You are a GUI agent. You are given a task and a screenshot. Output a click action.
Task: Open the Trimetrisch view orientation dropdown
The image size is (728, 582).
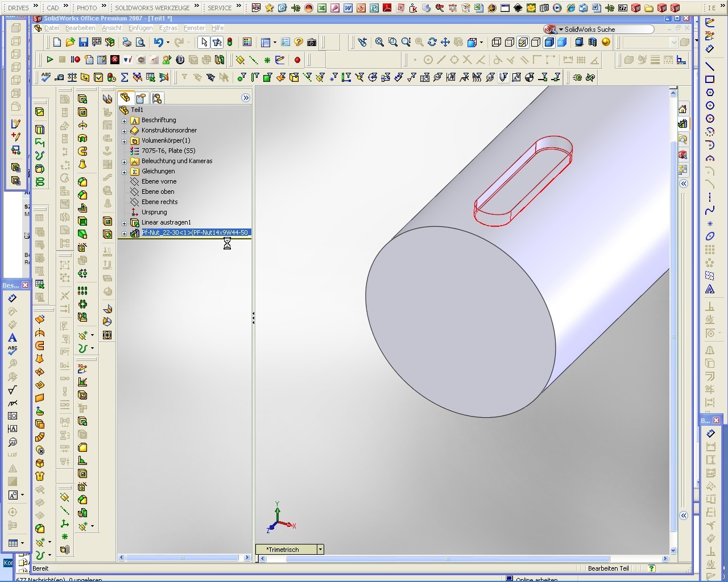pyautogui.click(x=320, y=550)
